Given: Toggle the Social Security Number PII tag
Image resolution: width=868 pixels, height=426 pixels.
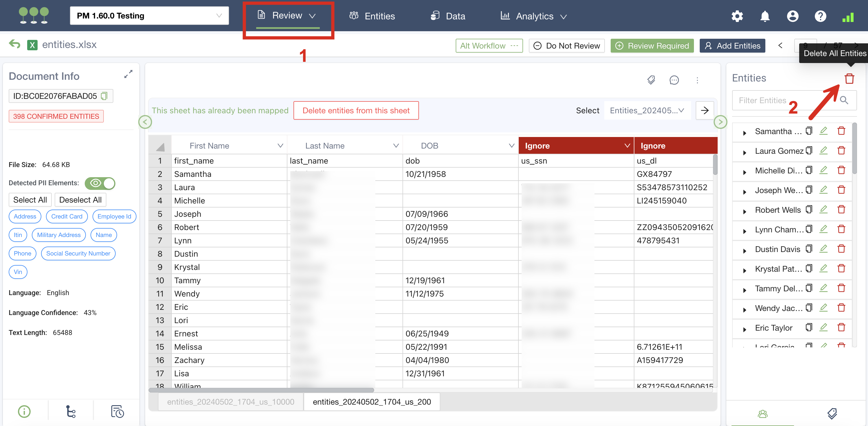Looking at the screenshot, I should click(x=78, y=253).
